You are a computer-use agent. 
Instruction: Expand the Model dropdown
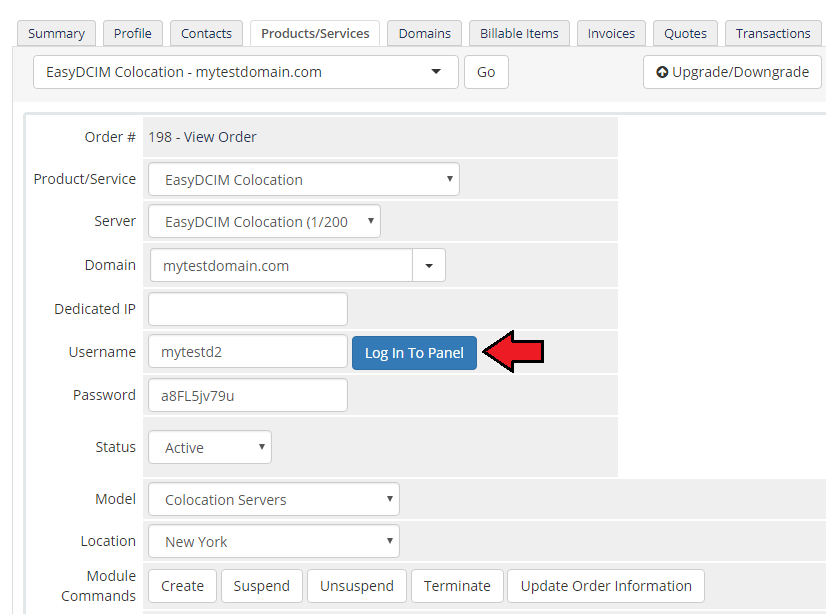274,499
